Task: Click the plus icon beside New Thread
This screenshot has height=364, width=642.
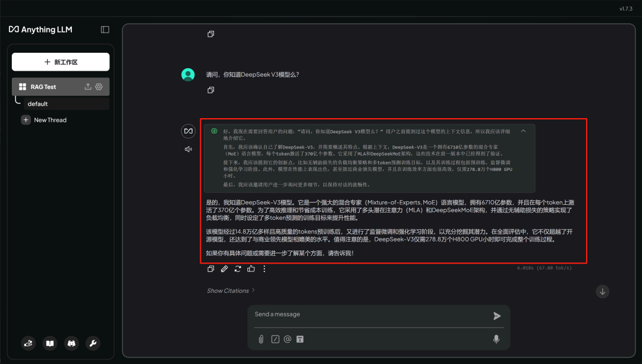Action: pos(26,120)
